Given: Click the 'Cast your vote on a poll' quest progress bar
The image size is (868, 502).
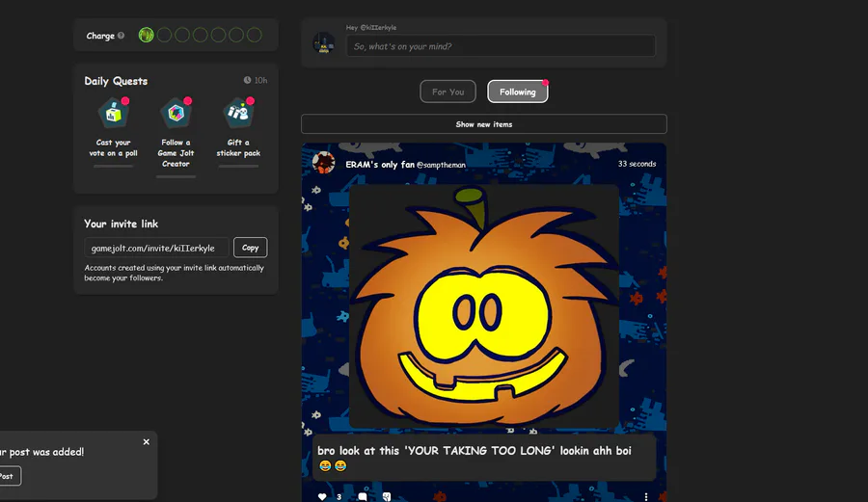Looking at the screenshot, I should coord(114,166).
